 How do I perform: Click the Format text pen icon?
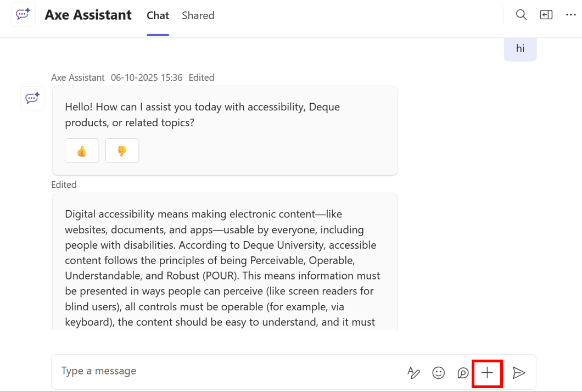tap(413, 373)
